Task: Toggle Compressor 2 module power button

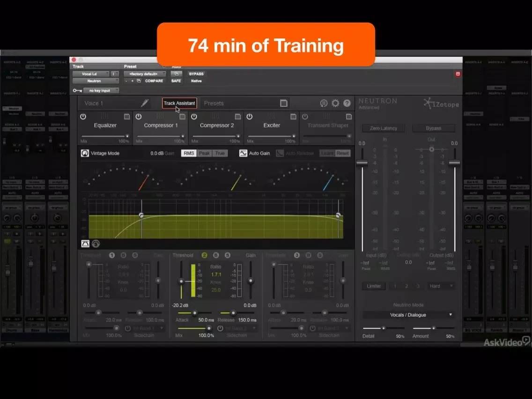Action: (x=194, y=117)
